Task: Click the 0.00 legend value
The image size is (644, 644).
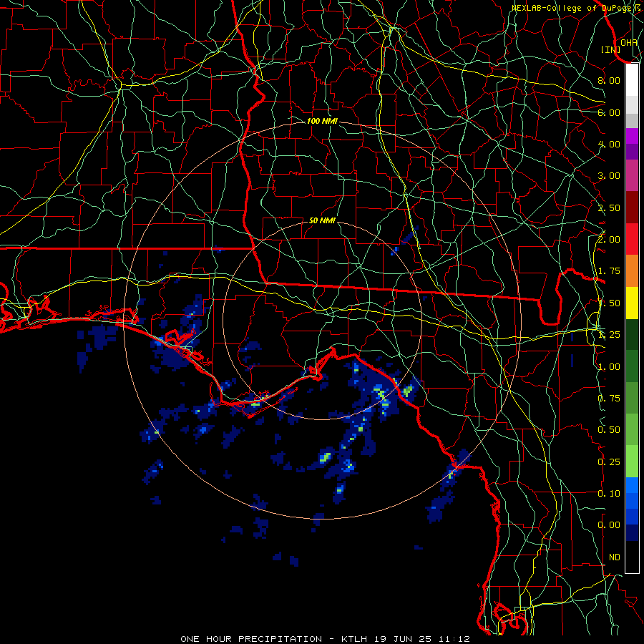Action: [x=609, y=525]
